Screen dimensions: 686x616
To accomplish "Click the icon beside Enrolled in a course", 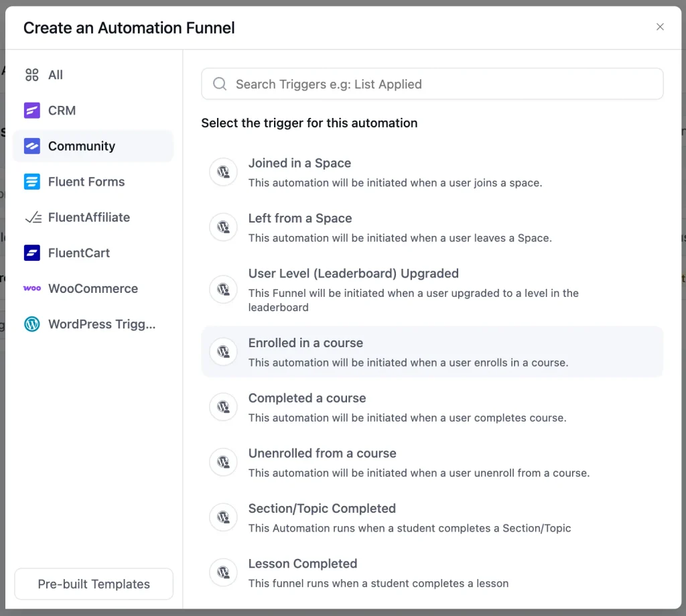I will click(224, 351).
